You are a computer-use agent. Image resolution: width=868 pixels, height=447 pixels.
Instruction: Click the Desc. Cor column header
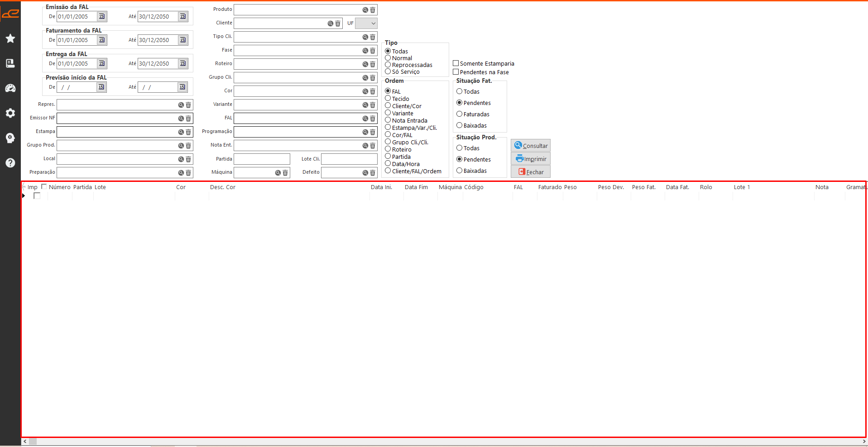pos(223,187)
